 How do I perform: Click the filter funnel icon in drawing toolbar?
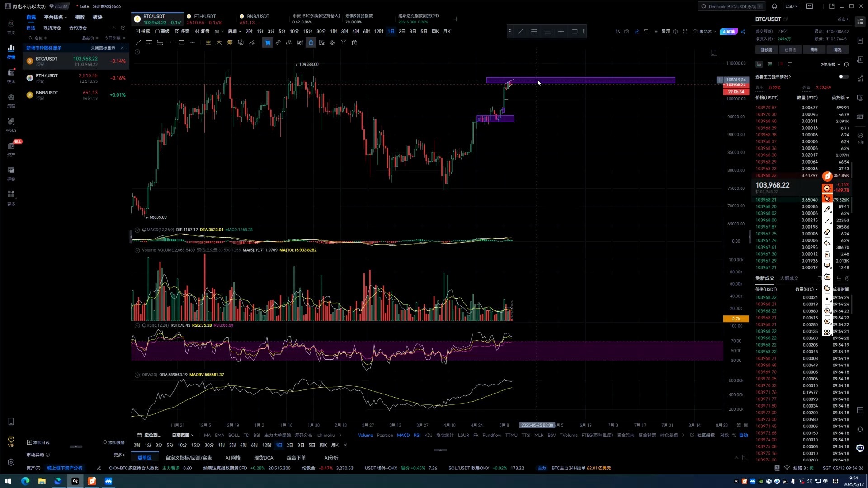pos(344,42)
